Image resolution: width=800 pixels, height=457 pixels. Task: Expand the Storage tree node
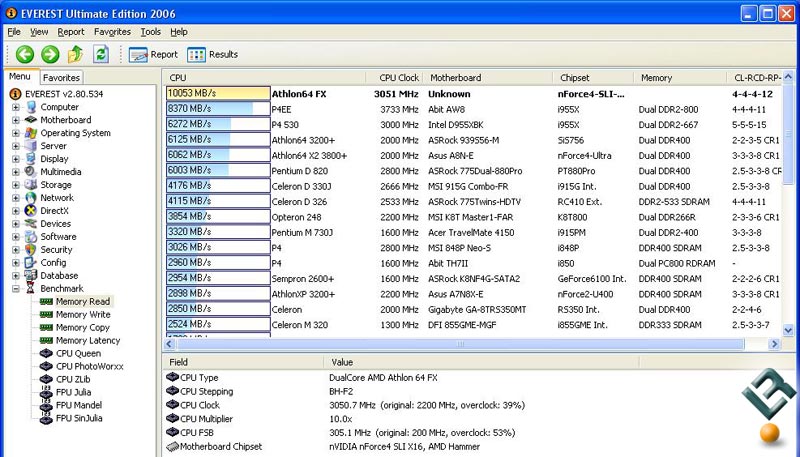(16, 185)
